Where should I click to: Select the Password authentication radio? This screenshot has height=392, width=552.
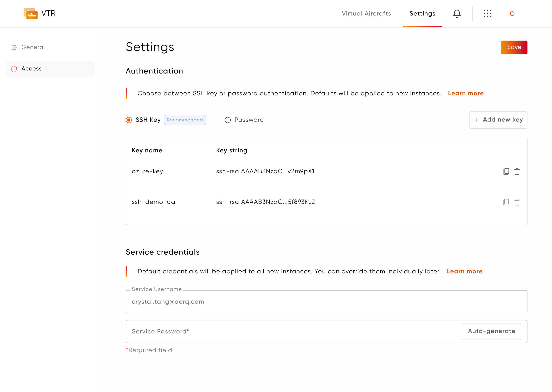228,120
